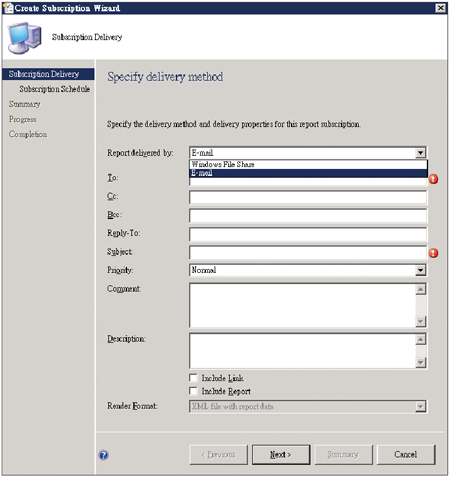
Task: Close the Create Subscription Wizard window
Action: coord(441,8)
